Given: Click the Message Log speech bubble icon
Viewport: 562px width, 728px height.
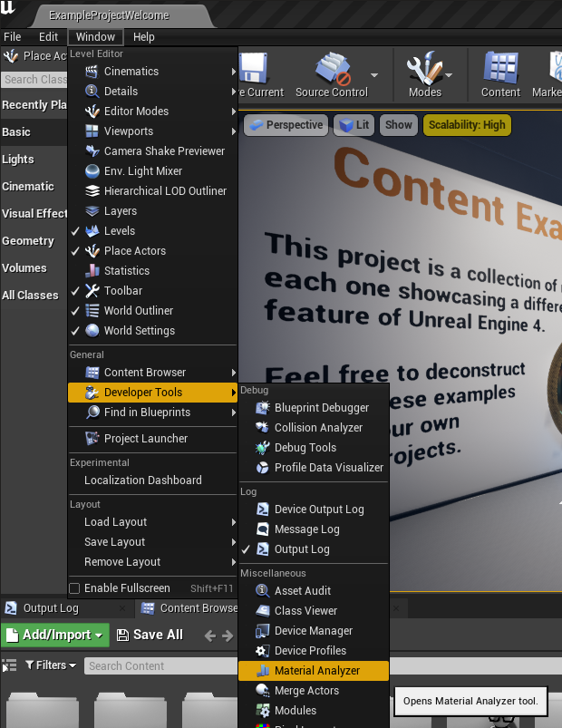Looking at the screenshot, I should tap(263, 529).
